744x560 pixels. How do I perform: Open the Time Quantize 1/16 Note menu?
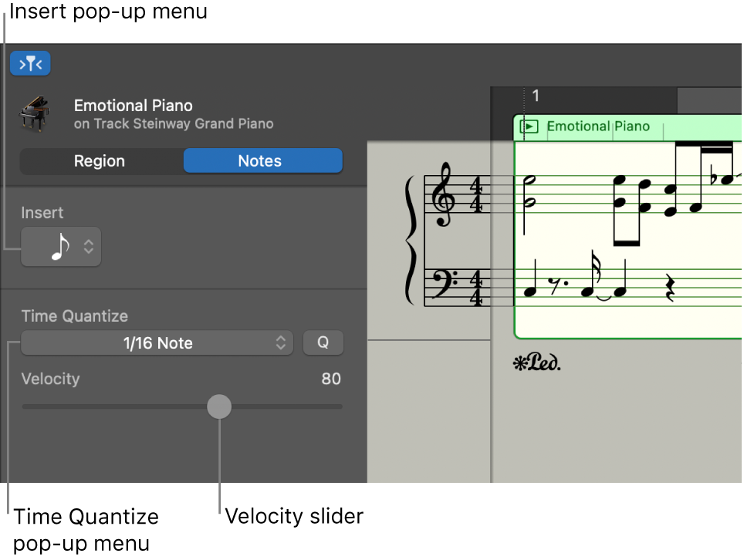click(x=157, y=342)
